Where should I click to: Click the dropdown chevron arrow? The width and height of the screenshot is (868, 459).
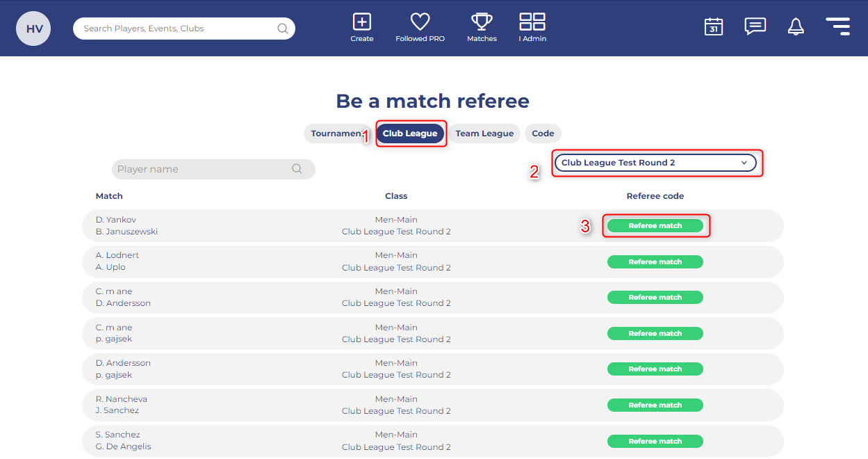pos(744,163)
